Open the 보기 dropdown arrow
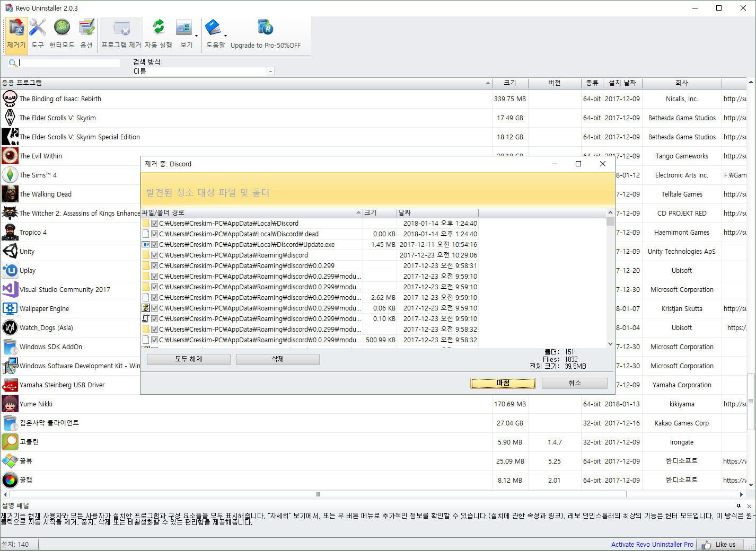Image resolution: width=756 pixels, height=551 pixels. [x=196, y=35]
